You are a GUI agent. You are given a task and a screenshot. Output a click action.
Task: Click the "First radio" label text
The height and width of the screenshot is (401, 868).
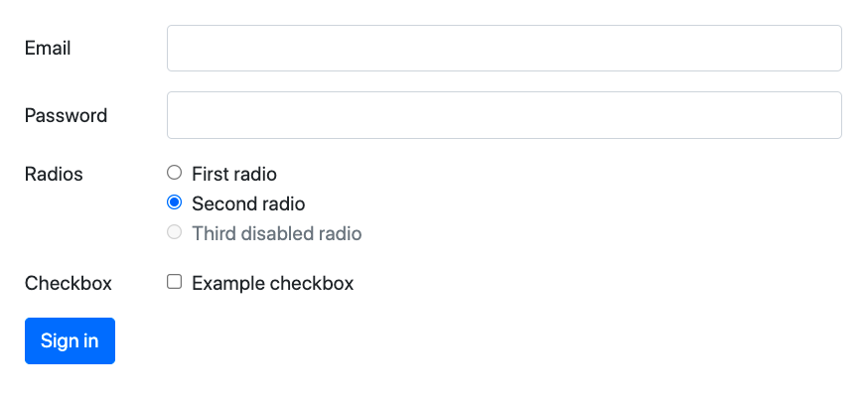click(x=233, y=175)
